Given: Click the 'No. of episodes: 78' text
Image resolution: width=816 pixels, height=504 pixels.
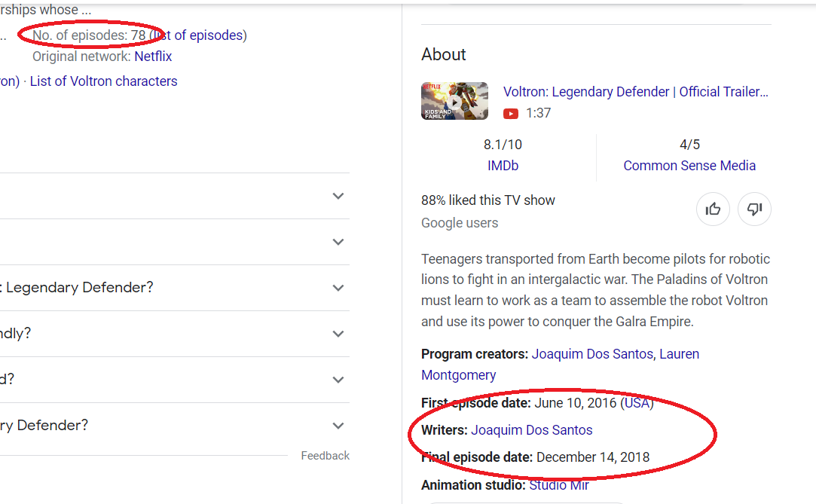Looking at the screenshot, I should 89,35.
